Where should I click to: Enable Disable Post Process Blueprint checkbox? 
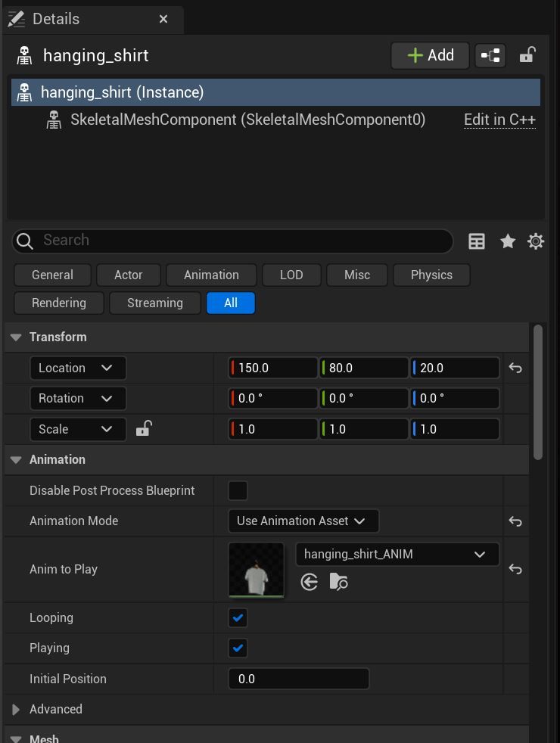[238, 490]
